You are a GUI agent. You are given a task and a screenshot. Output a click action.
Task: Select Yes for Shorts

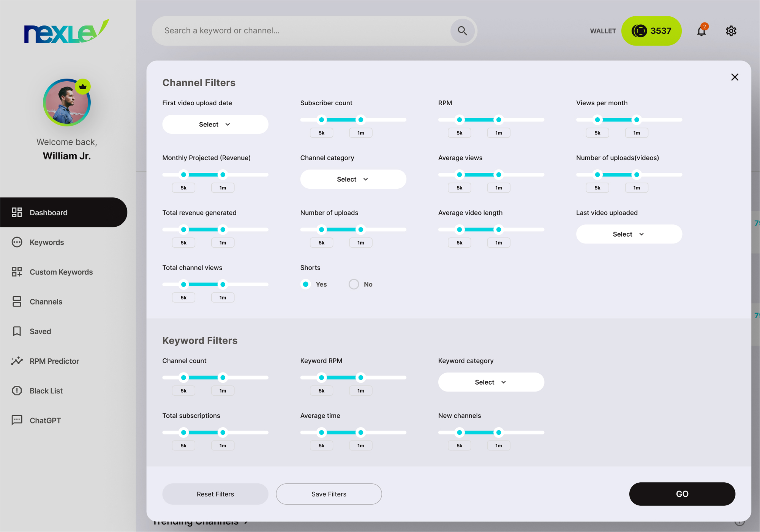pos(306,284)
